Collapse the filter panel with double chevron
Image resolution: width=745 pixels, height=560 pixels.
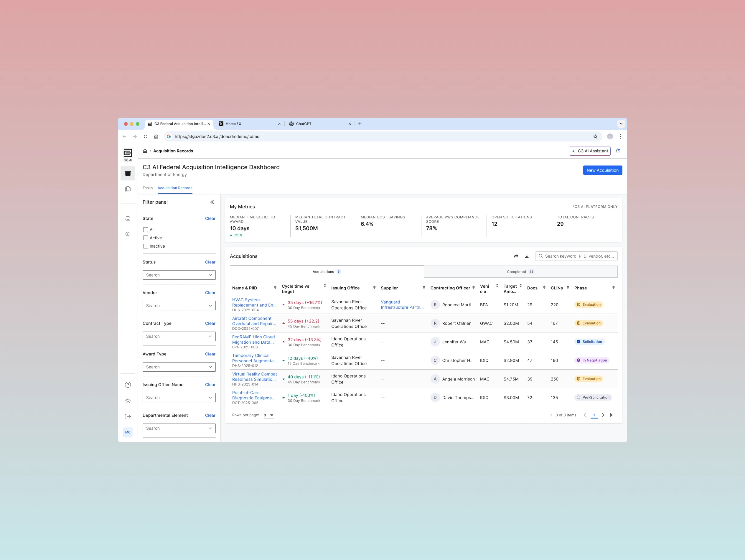coord(212,202)
